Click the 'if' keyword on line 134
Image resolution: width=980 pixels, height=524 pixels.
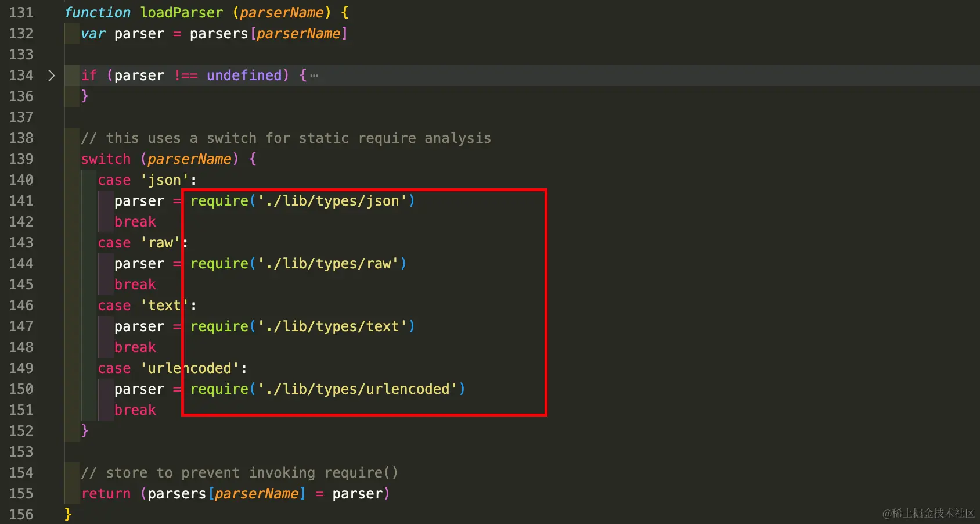tap(89, 76)
